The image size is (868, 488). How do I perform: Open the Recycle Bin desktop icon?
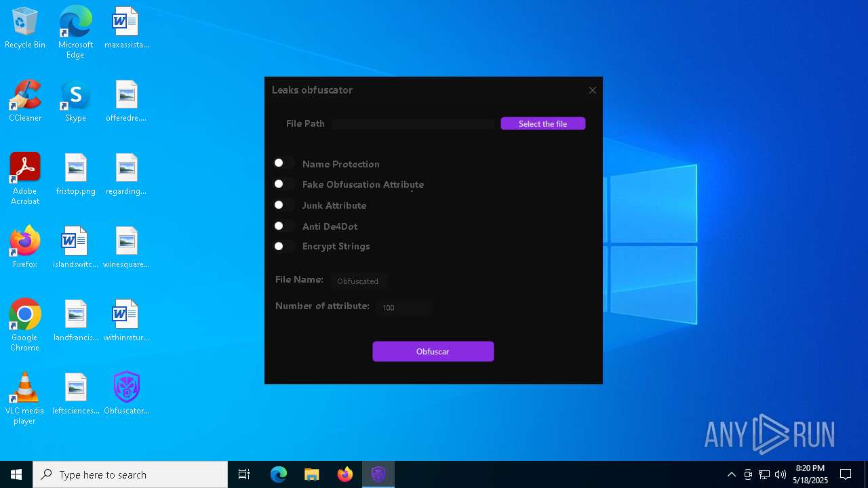[x=25, y=28]
